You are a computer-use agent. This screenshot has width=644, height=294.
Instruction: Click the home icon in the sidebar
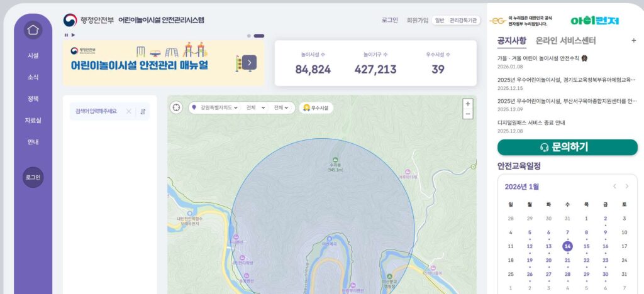33,30
